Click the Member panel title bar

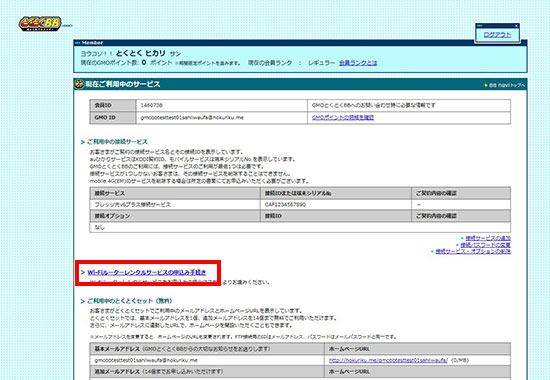300,42
